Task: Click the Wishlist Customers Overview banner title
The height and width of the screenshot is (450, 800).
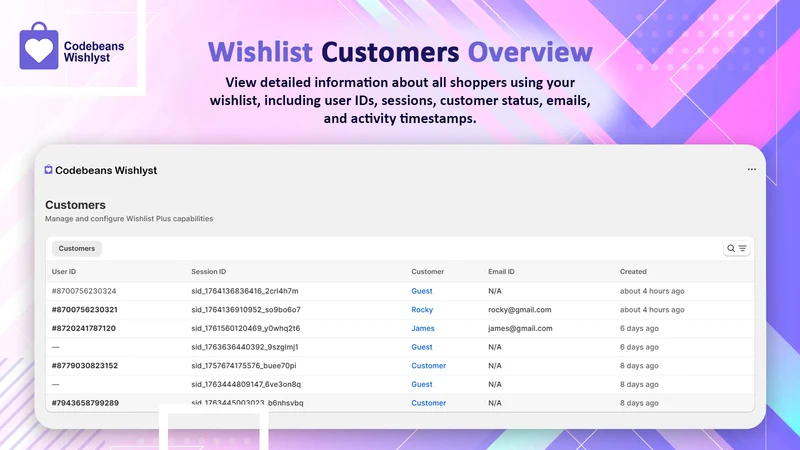Action: tap(400, 52)
